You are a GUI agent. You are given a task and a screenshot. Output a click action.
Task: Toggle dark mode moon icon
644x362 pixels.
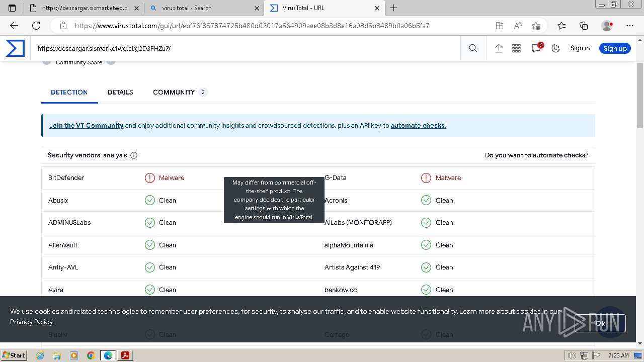coord(556,48)
